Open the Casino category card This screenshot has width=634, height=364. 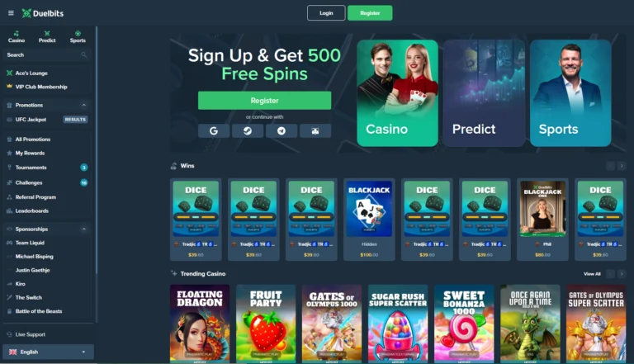click(397, 93)
